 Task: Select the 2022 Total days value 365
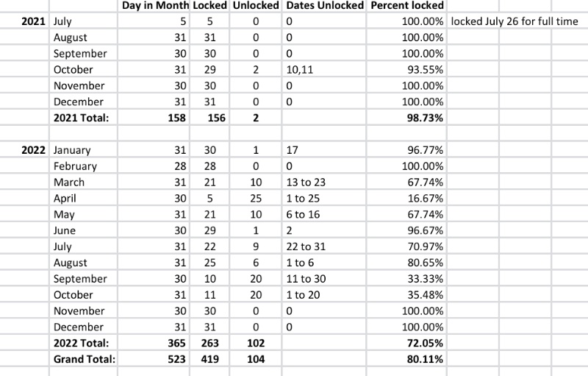click(x=154, y=343)
